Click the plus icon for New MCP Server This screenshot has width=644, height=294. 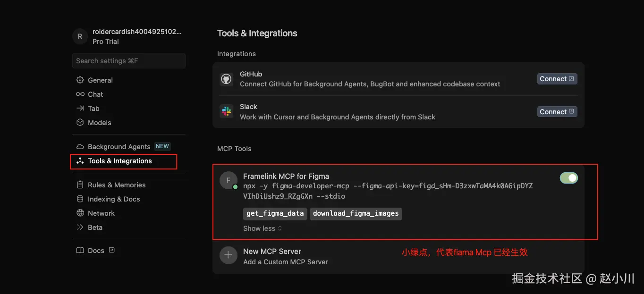[229, 255]
